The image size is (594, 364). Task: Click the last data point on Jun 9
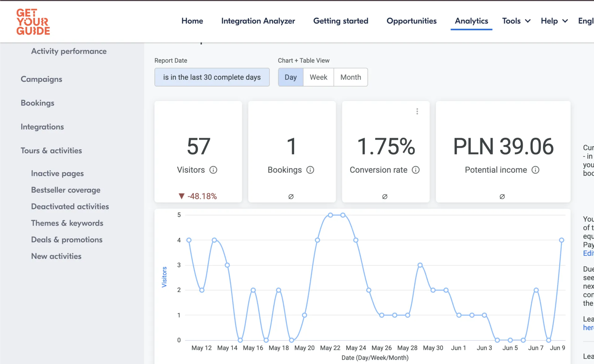562,240
